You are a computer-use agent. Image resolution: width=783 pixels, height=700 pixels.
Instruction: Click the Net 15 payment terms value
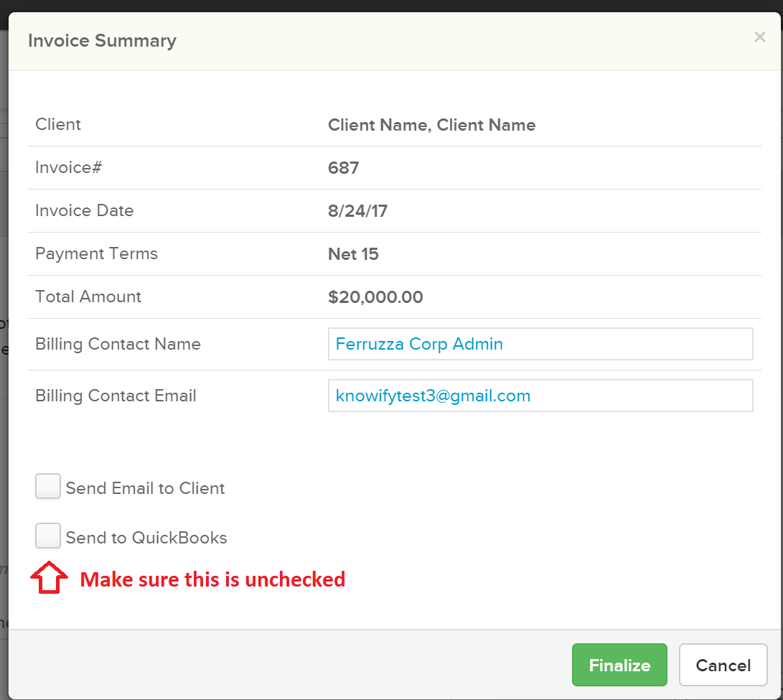(353, 254)
